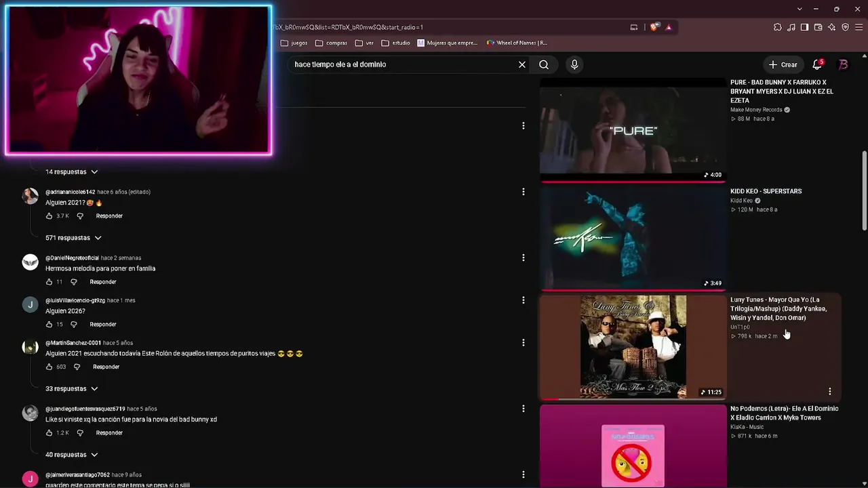
Task: Expand the 571 respuestas replies
Action: (x=73, y=238)
